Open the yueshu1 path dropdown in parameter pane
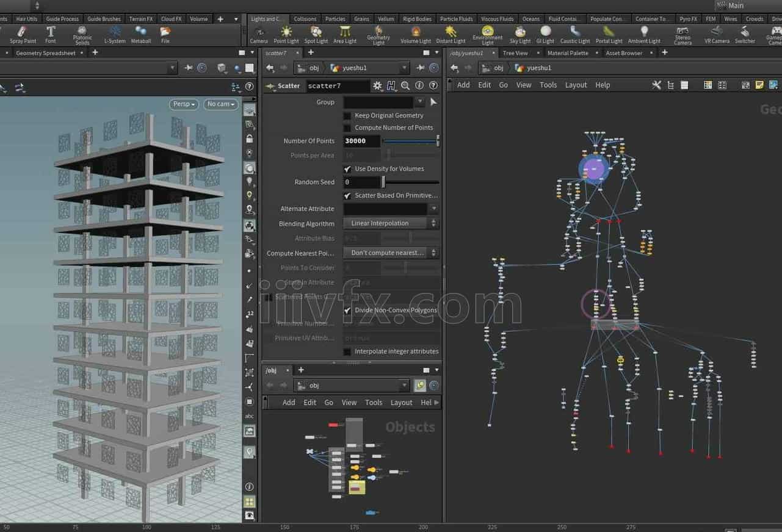The width and height of the screenshot is (782, 532). coord(404,68)
